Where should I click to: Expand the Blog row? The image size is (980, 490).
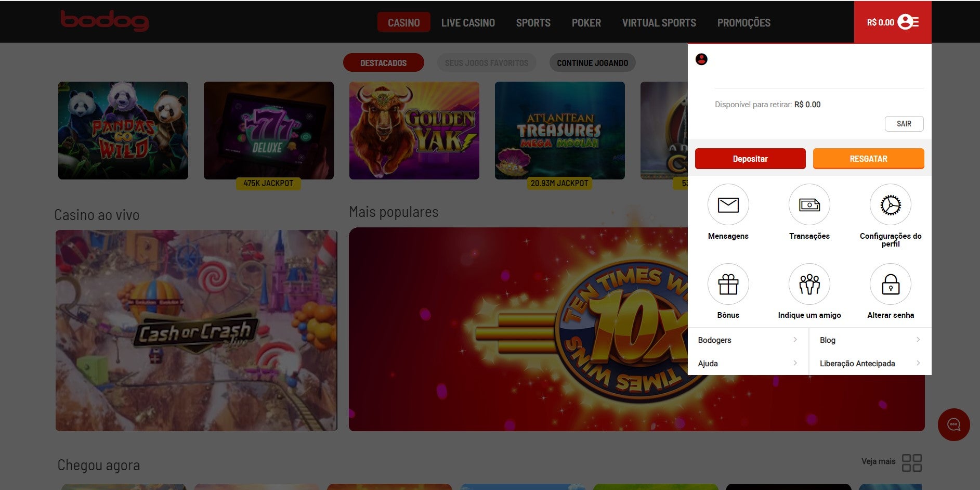pyautogui.click(x=870, y=340)
